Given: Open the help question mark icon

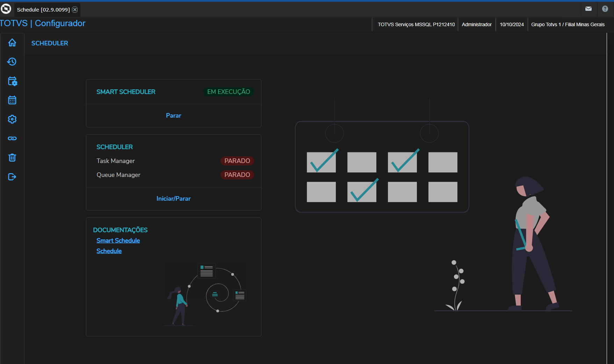Looking at the screenshot, I should click(605, 9).
